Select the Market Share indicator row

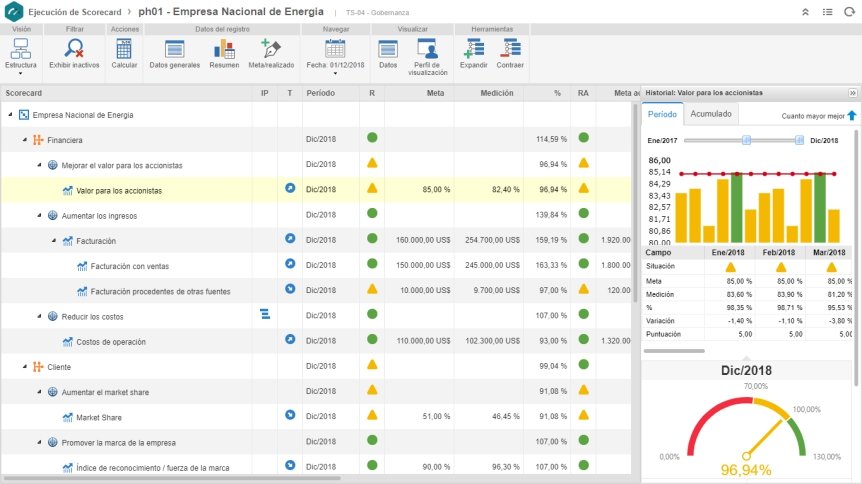coord(316,417)
